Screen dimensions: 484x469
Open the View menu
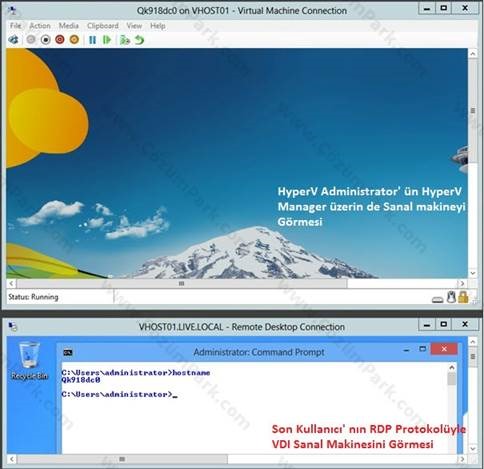134,26
